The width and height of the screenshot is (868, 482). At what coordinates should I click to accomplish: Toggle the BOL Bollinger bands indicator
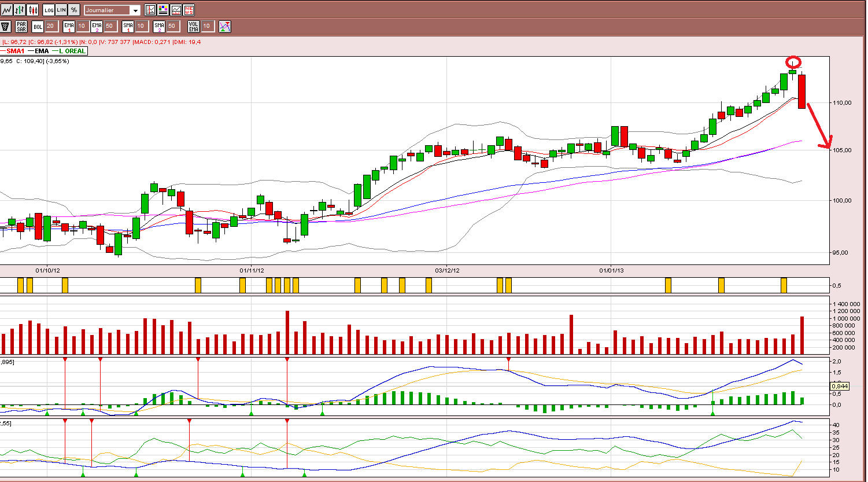(38, 27)
